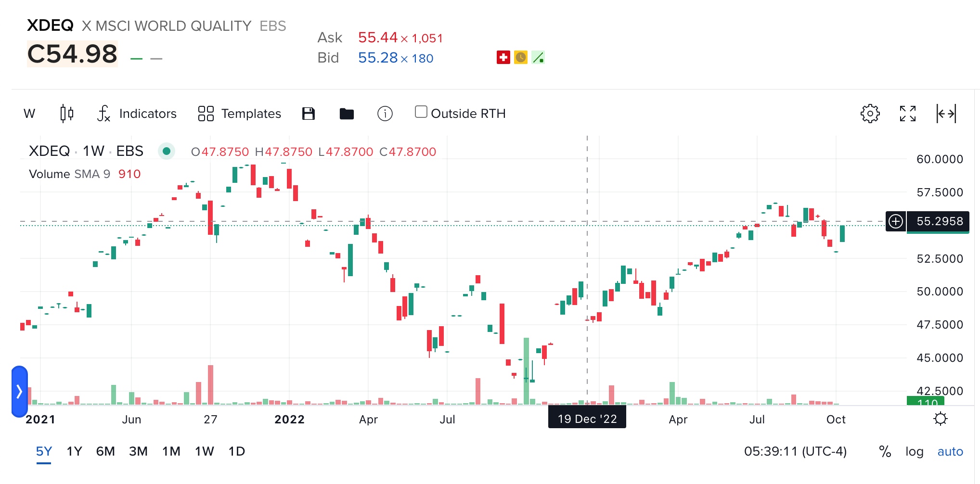The height and width of the screenshot is (484, 980).
Task: Expand the left chart side panel
Action: pyautogui.click(x=19, y=392)
